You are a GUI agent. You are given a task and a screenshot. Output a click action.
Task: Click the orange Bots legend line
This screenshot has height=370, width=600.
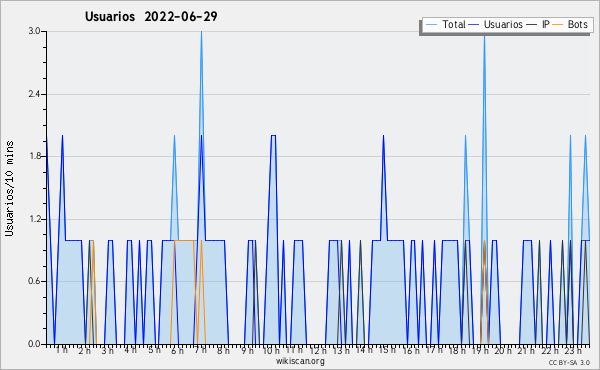point(558,24)
